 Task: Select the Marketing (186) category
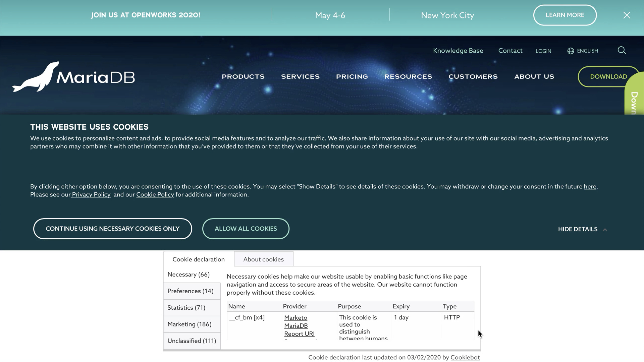(192, 324)
